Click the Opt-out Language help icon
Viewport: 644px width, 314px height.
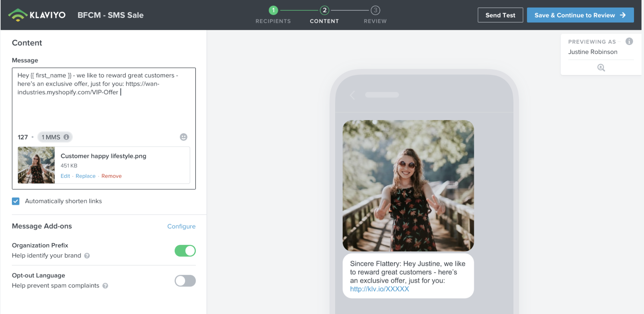click(105, 286)
